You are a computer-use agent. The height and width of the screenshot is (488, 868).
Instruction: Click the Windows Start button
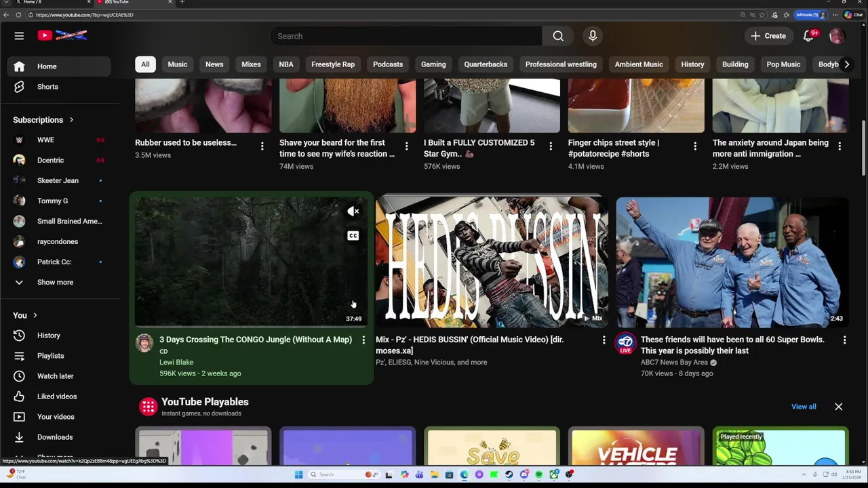pyautogui.click(x=298, y=474)
